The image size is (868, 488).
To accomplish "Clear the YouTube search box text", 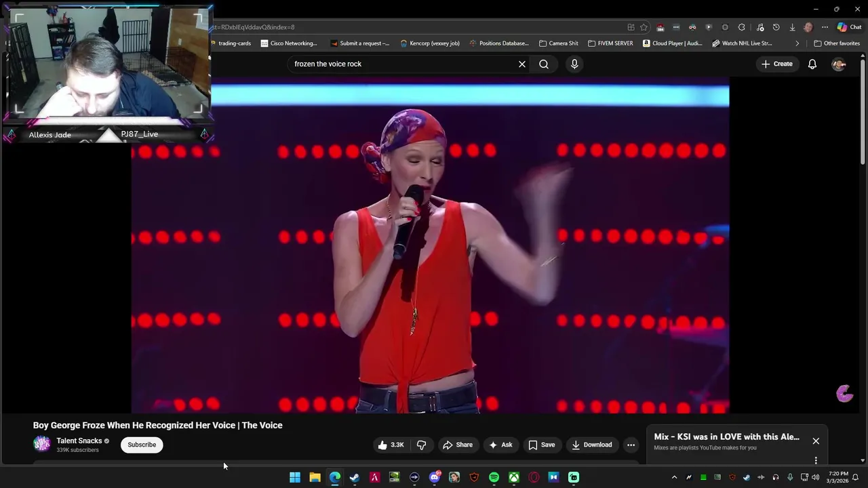I will coord(522,64).
